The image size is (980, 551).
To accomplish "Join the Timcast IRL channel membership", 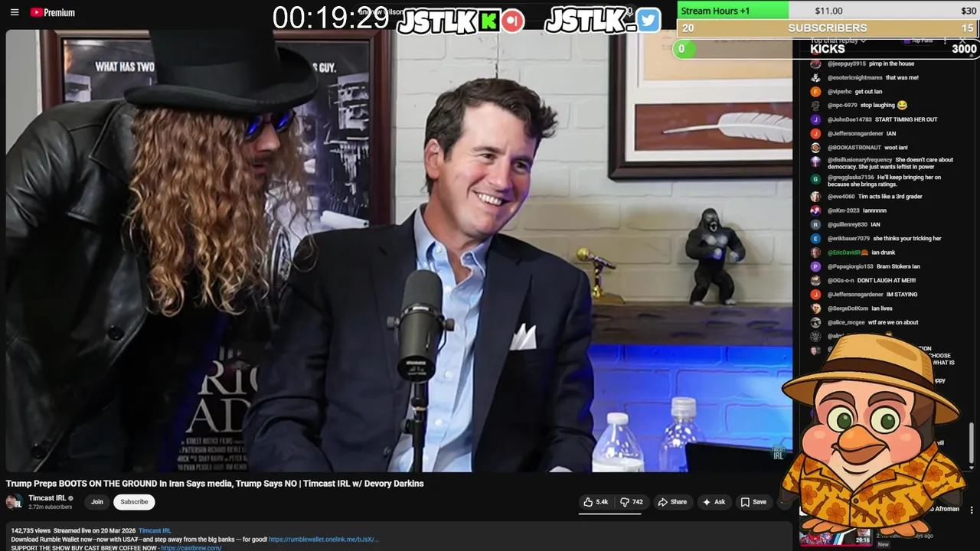I will pos(97,502).
